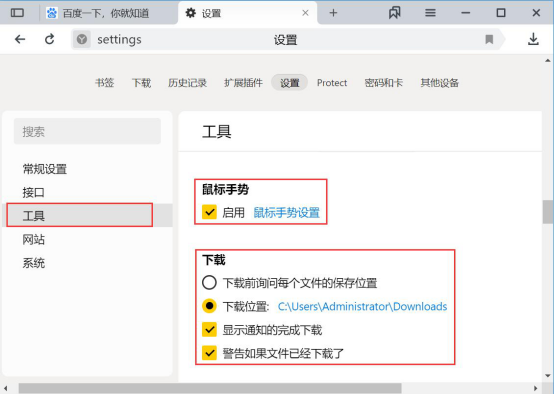This screenshot has width=554, height=395.
Task: Open 鼠标手势设置 link
Action: pyautogui.click(x=287, y=212)
